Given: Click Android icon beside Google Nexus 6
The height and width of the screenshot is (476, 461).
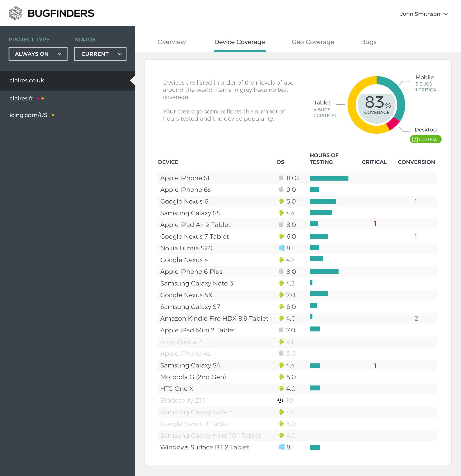Looking at the screenshot, I should click(x=281, y=201).
